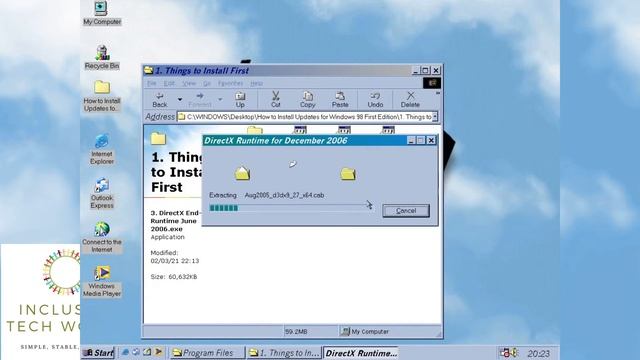Click Show Desktop Quick Launch icon

(x=147, y=352)
